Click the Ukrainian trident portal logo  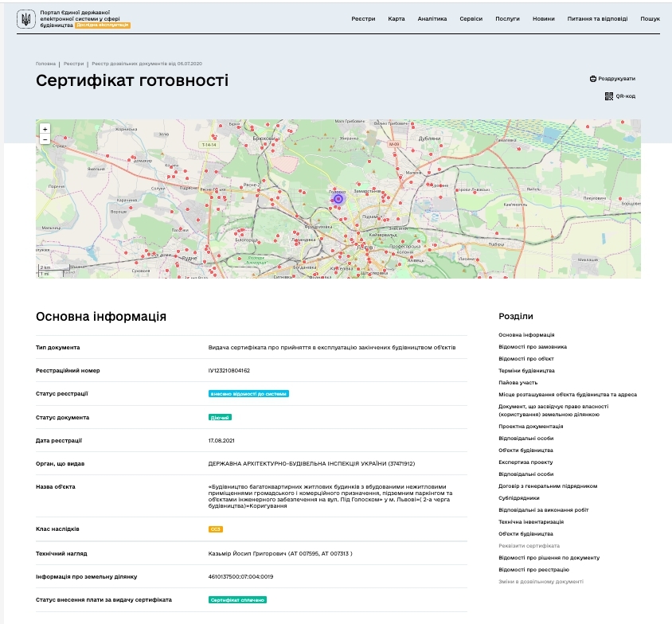pos(25,19)
